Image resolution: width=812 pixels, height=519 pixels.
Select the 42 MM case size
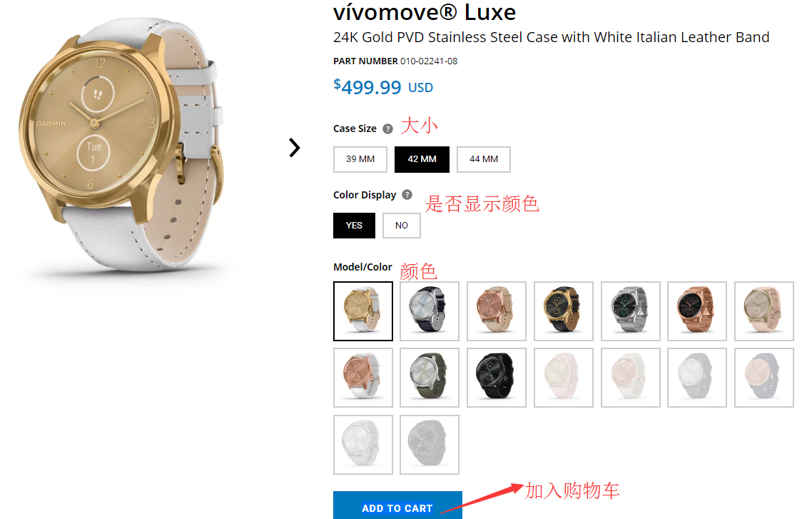(x=422, y=159)
